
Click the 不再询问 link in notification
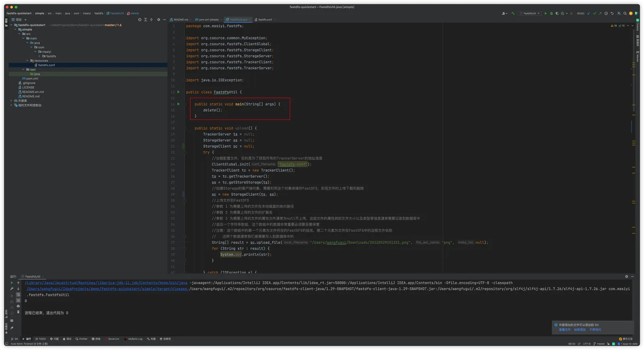pos(595,330)
